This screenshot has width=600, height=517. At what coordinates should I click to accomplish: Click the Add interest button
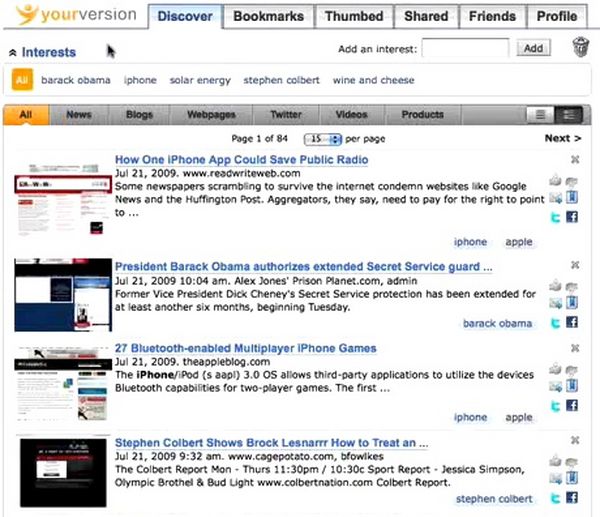coord(533,48)
